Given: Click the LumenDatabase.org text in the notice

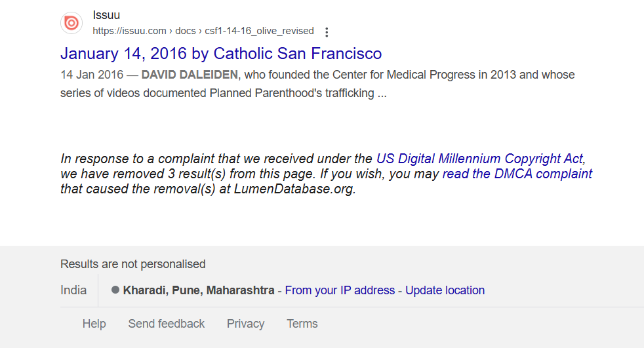Looking at the screenshot, I should coord(295,189).
